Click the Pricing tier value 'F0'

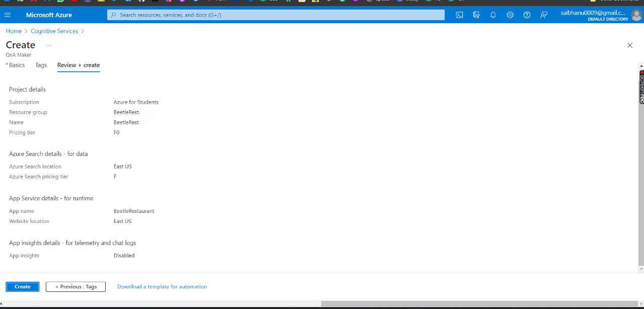[x=117, y=132]
